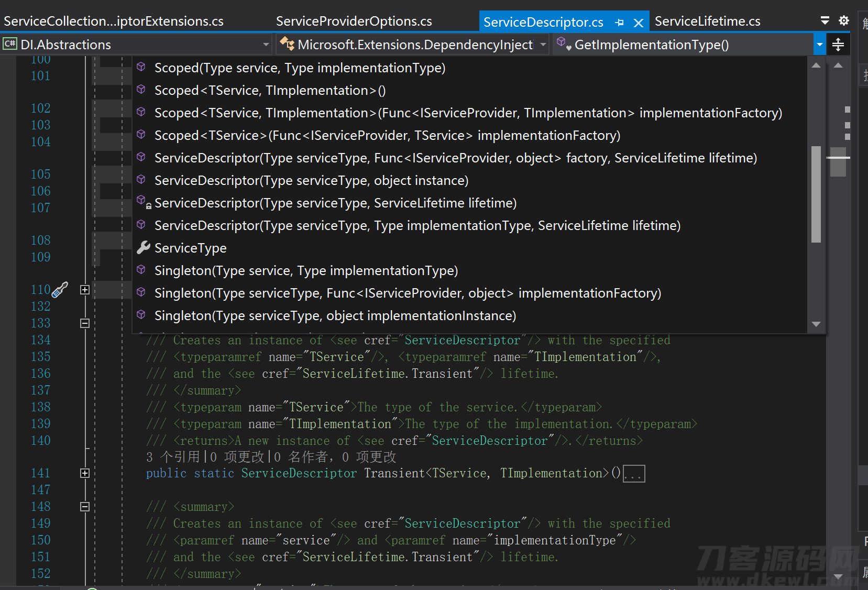Click the screwdriver quick action icon at line 110
Viewport: 868px width, 590px height.
[x=60, y=290]
